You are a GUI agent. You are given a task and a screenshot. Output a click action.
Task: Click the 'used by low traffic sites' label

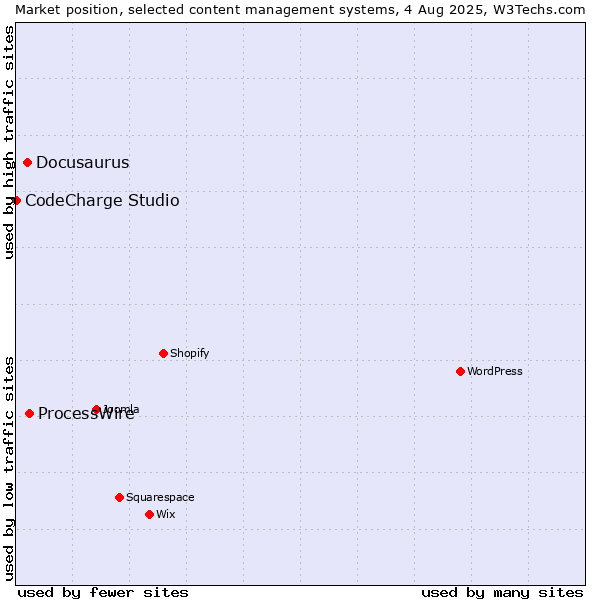point(9,469)
